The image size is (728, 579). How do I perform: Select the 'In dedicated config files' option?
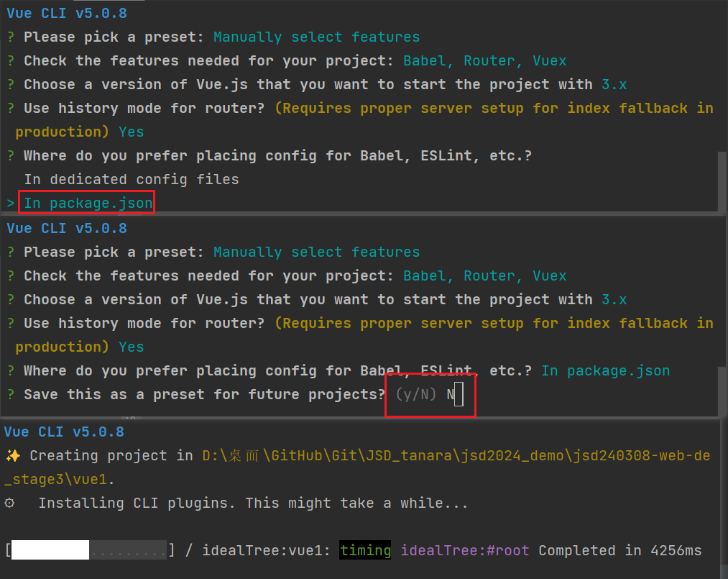(132, 179)
